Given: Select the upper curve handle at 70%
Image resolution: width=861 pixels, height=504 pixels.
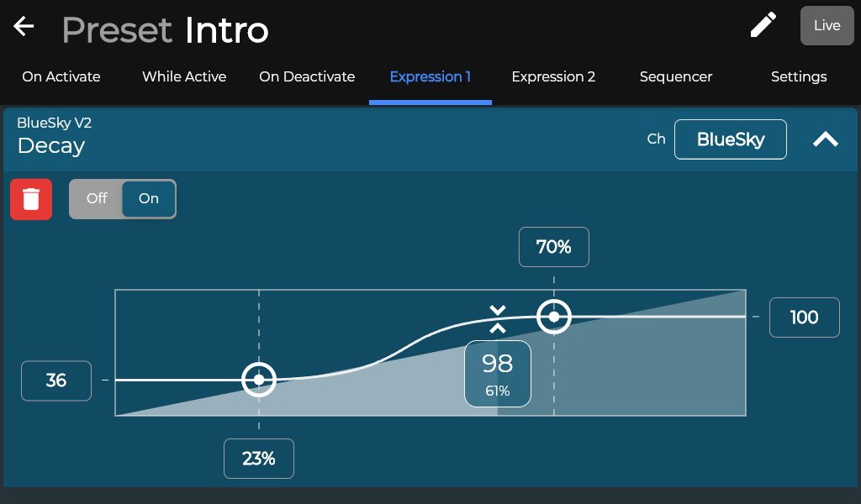Looking at the screenshot, I should (x=554, y=317).
